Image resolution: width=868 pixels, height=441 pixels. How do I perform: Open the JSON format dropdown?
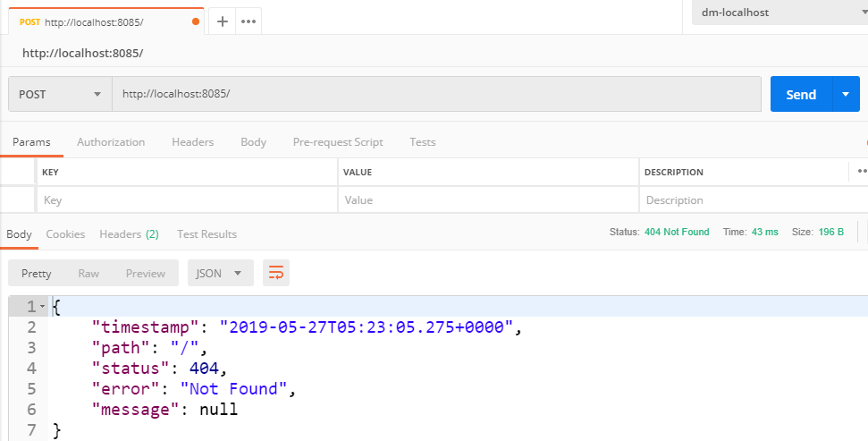[219, 273]
